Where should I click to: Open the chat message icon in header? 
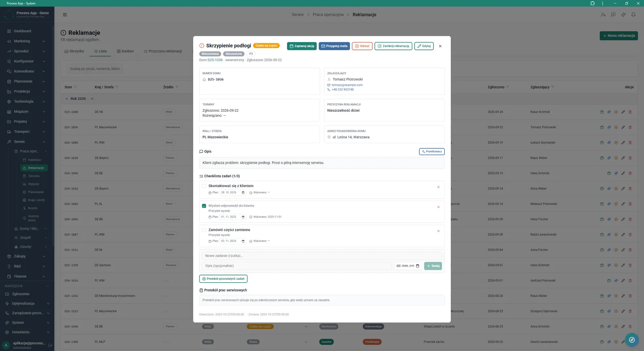[613, 15]
